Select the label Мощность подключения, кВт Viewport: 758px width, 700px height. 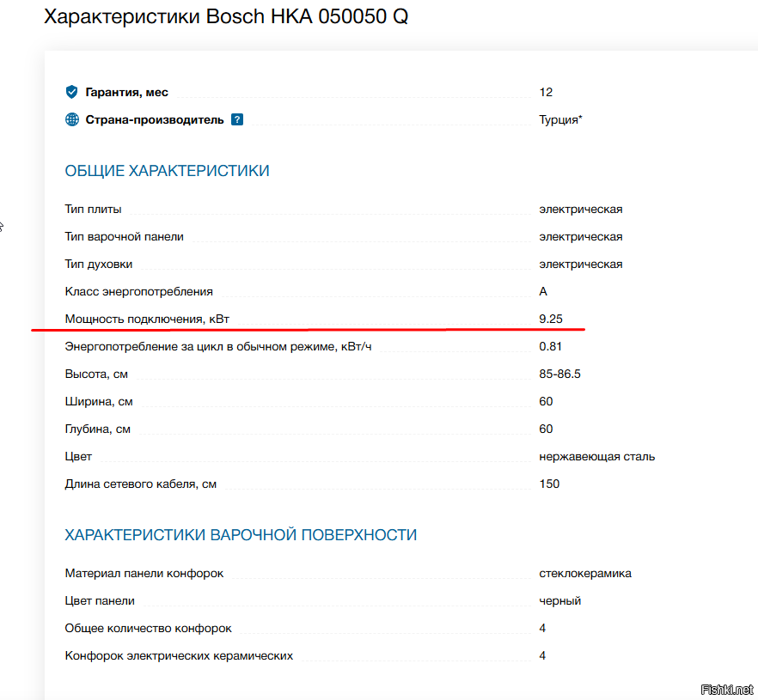147,320
